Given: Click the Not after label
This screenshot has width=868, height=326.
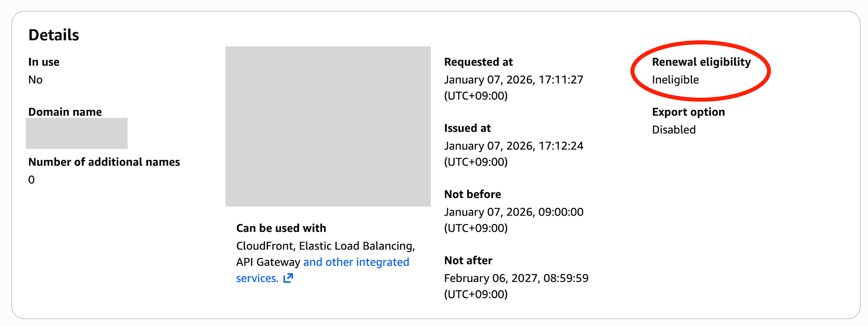Looking at the screenshot, I should [468, 260].
